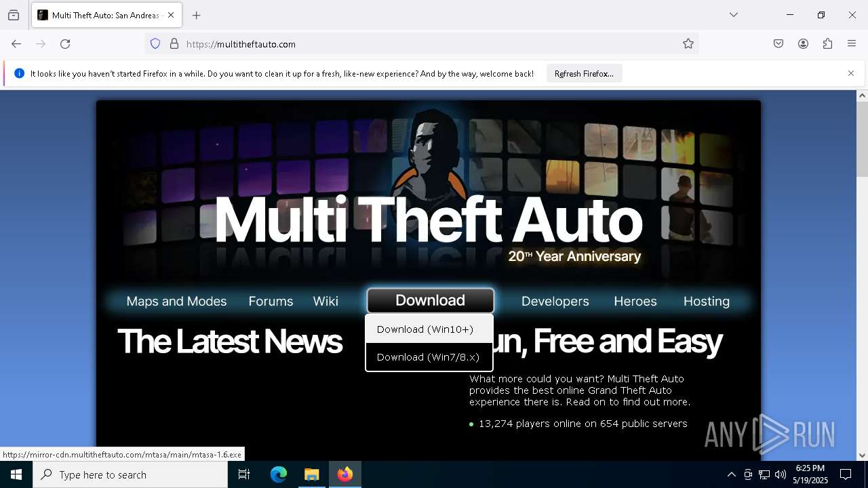Go to the Forums link

tap(271, 301)
